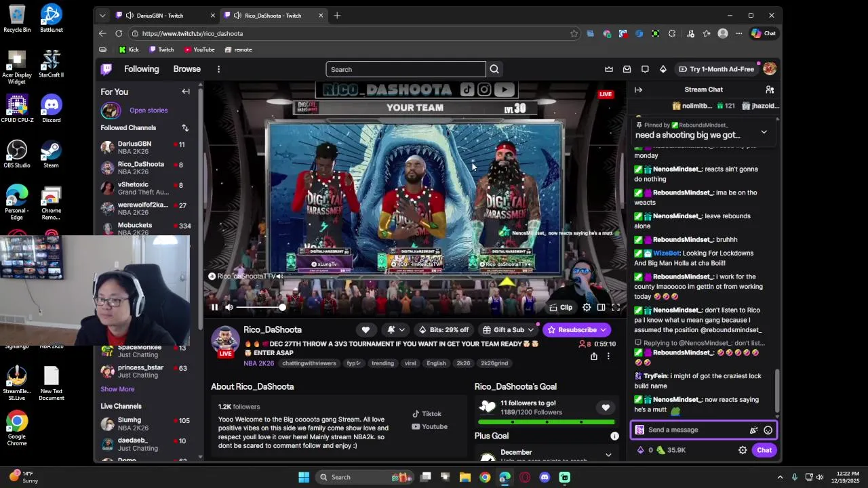868x488 pixels.
Task: Set player volume slider
Action: (x=261, y=307)
